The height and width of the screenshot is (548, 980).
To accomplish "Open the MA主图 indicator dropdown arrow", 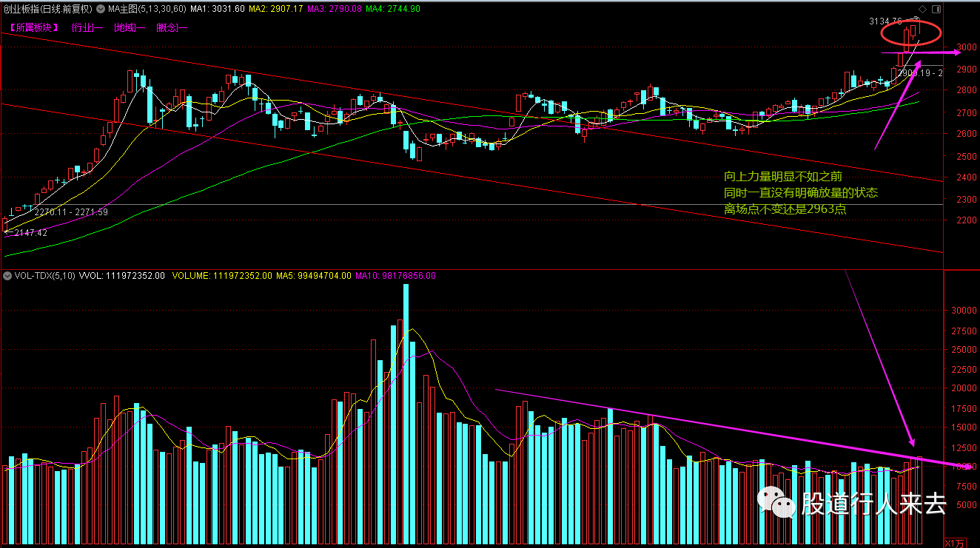I will (102, 9).
